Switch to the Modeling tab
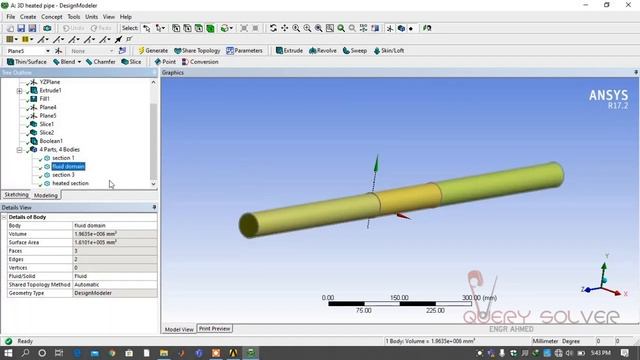Viewport: 640px width, 360px height. (46, 196)
